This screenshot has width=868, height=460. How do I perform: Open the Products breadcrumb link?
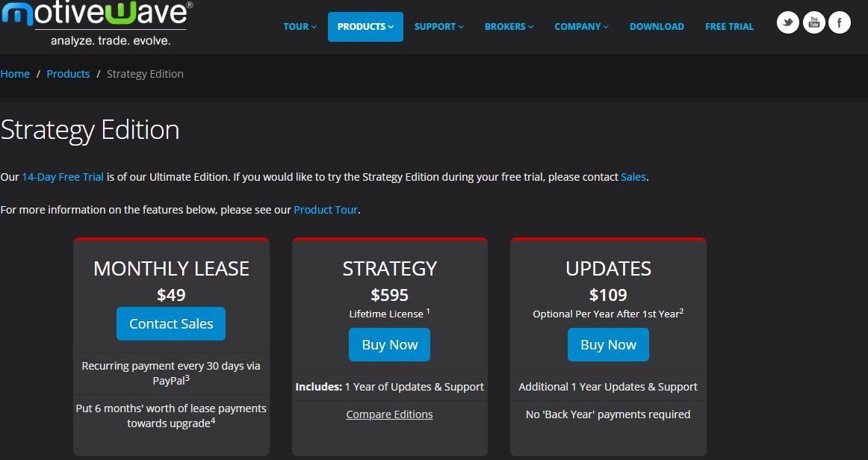coord(68,74)
